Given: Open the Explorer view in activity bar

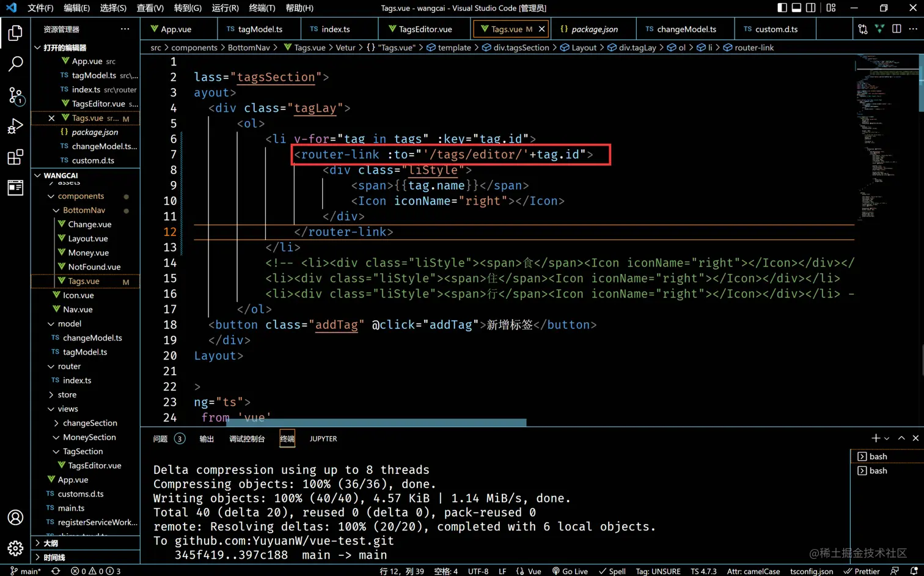Looking at the screenshot, I should click(x=15, y=32).
